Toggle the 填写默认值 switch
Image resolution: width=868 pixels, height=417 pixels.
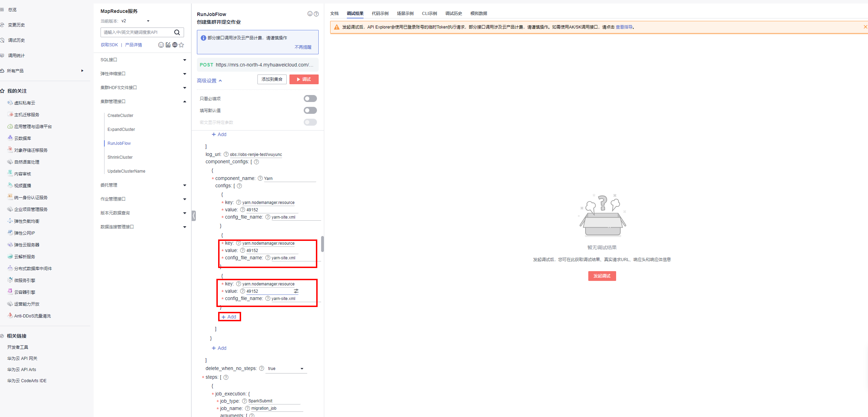pyautogui.click(x=310, y=111)
